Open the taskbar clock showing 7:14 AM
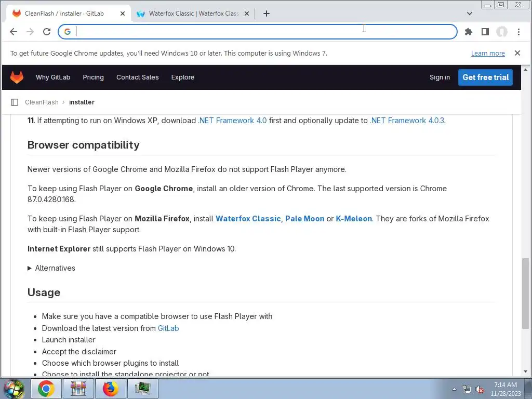This screenshot has width=532, height=399. 506,389
